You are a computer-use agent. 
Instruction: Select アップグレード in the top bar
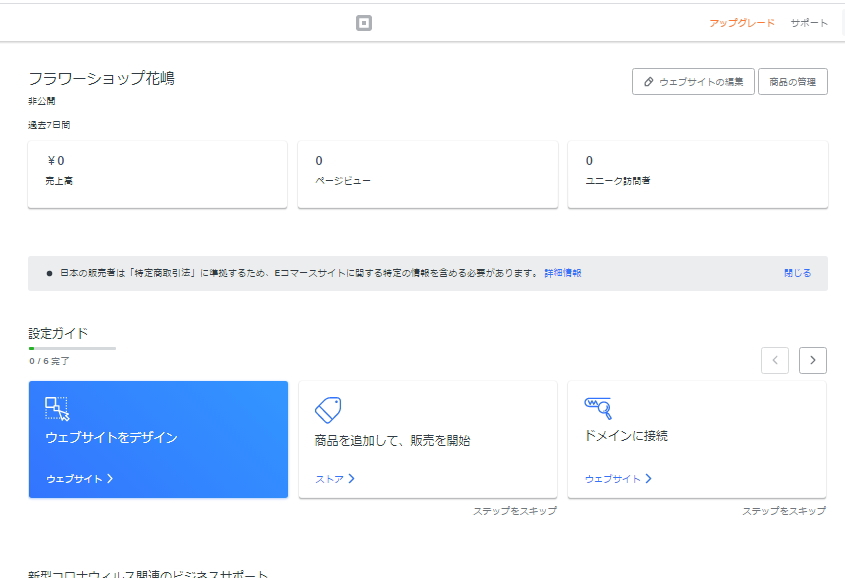tap(740, 21)
